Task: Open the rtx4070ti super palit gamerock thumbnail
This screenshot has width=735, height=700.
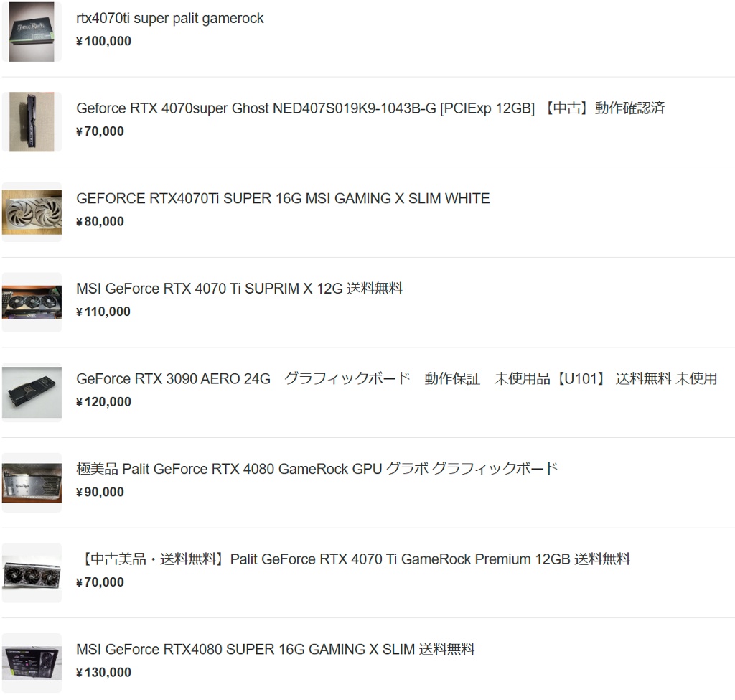Action: [32, 32]
